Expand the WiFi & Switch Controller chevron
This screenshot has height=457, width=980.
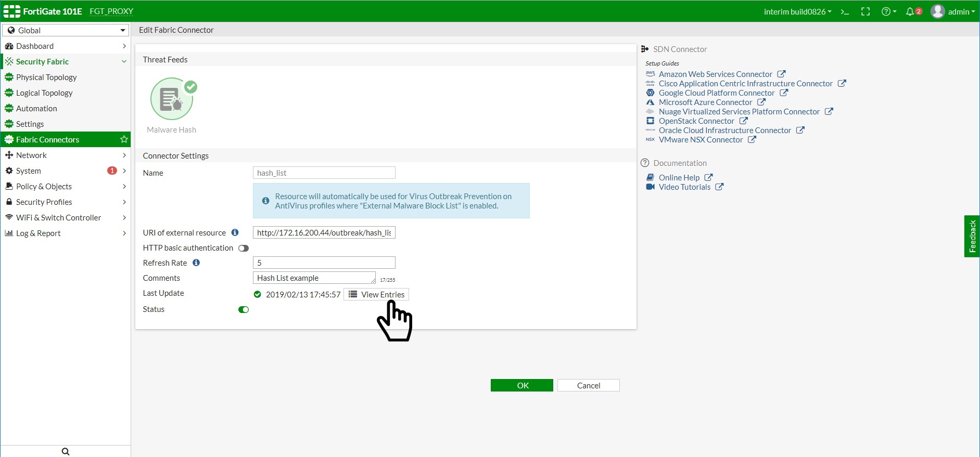124,217
